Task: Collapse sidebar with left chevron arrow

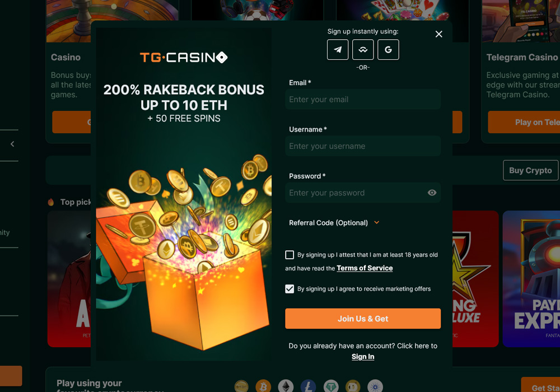Action: pyautogui.click(x=12, y=144)
